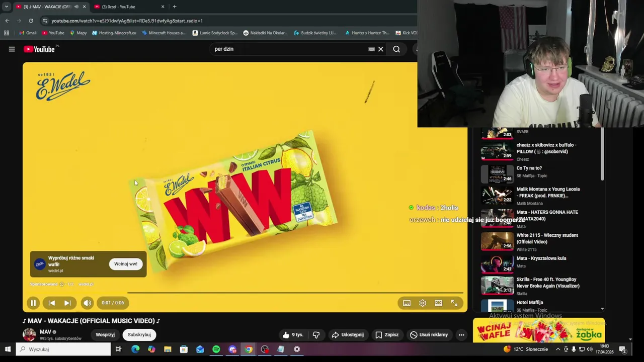Open the 'Hunter x Hunter' bookmark
The image size is (644, 362).
[x=367, y=33]
